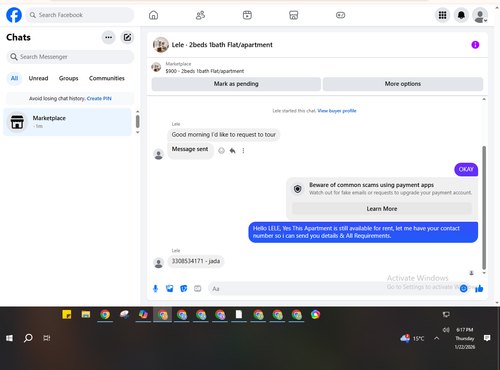Start a new message with compose icon
The width and height of the screenshot is (500, 370).
click(x=127, y=37)
